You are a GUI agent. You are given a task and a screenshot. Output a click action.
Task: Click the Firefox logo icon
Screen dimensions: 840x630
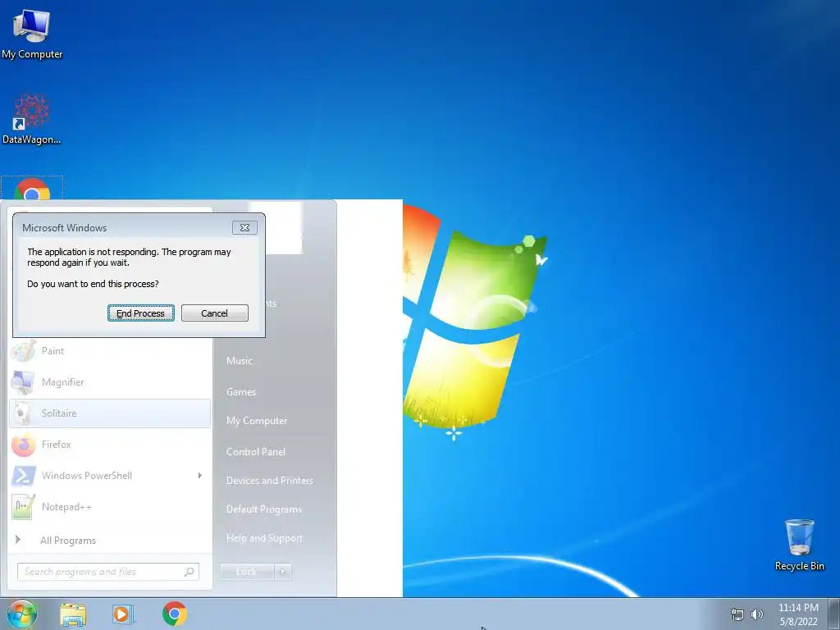click(23, 445)
